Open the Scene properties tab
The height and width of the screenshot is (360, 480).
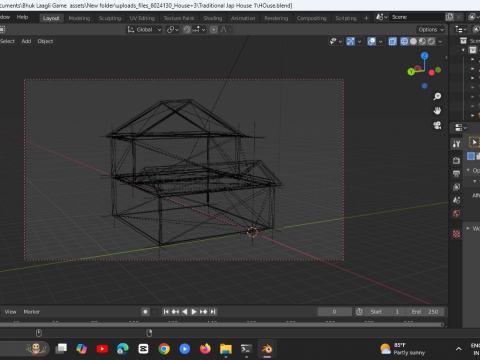pyautogui.click(x=456, y=200)
